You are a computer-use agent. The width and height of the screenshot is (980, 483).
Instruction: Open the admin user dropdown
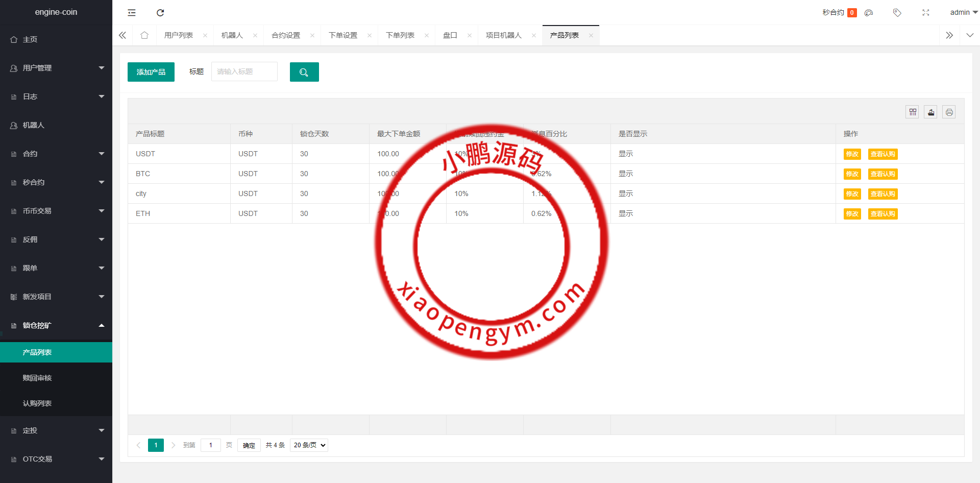[963, 12]
